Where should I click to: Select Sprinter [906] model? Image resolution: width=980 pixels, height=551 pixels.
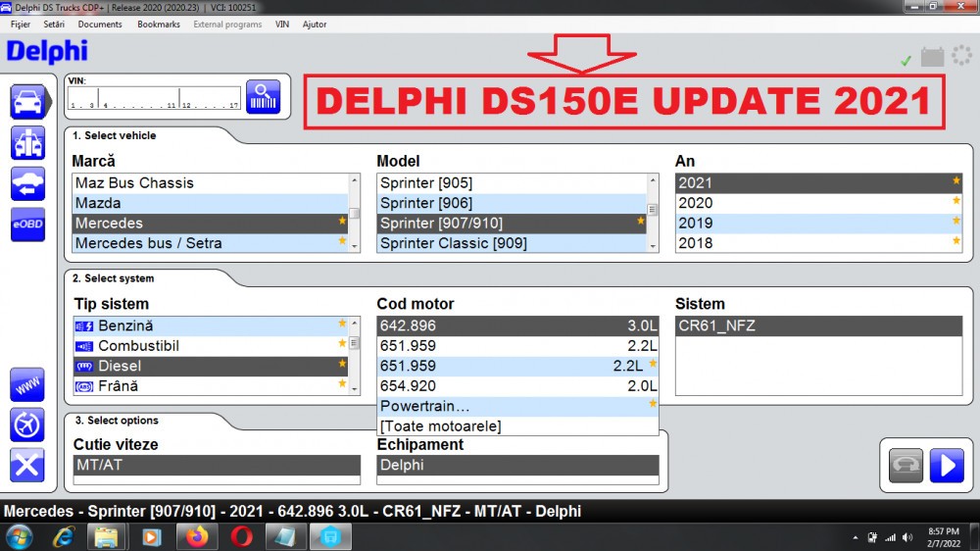[x=512, y=203]
